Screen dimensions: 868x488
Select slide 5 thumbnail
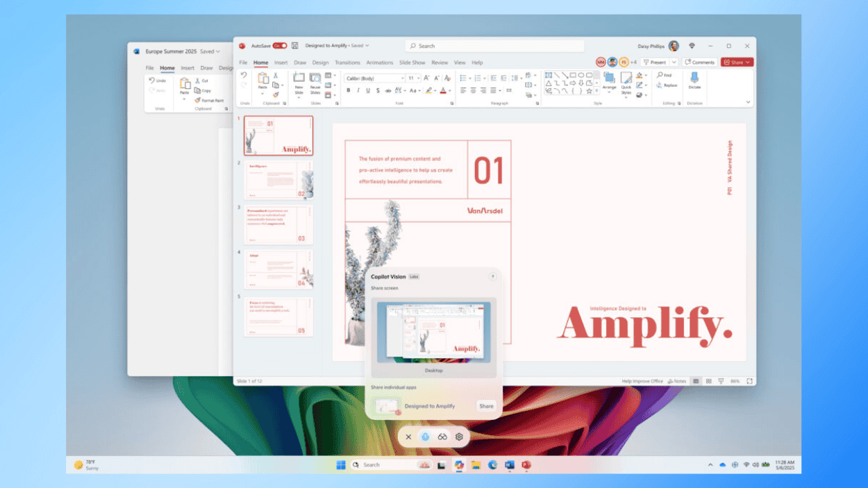coord(278,317)
